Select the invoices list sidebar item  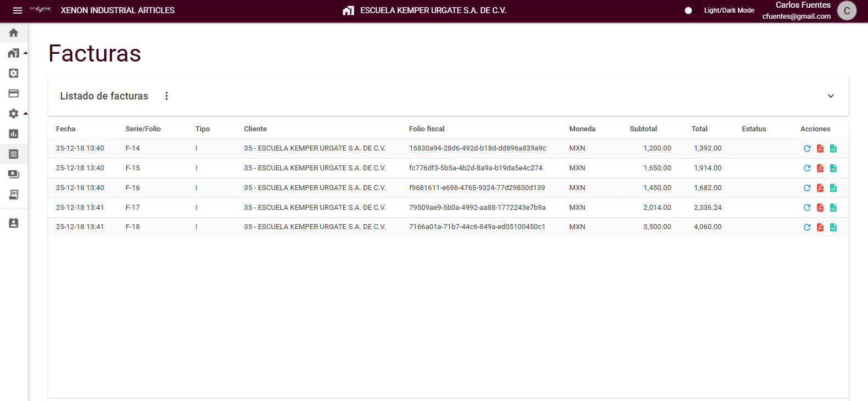[14, 154]
